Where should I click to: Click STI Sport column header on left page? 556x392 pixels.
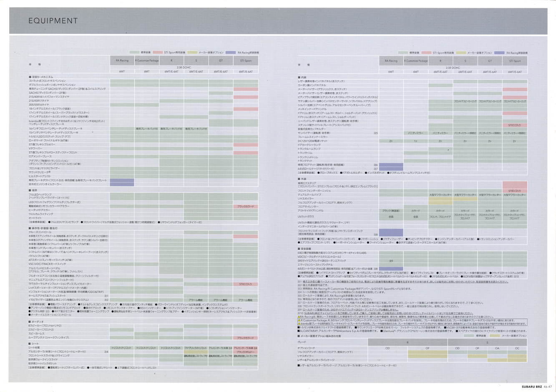click(246, 60)
